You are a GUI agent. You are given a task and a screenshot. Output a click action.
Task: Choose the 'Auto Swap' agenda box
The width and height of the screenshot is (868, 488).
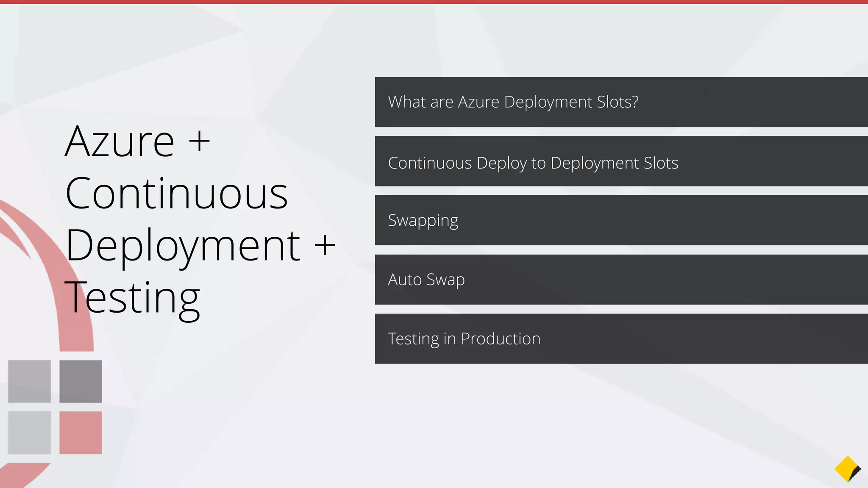[621, 280]
